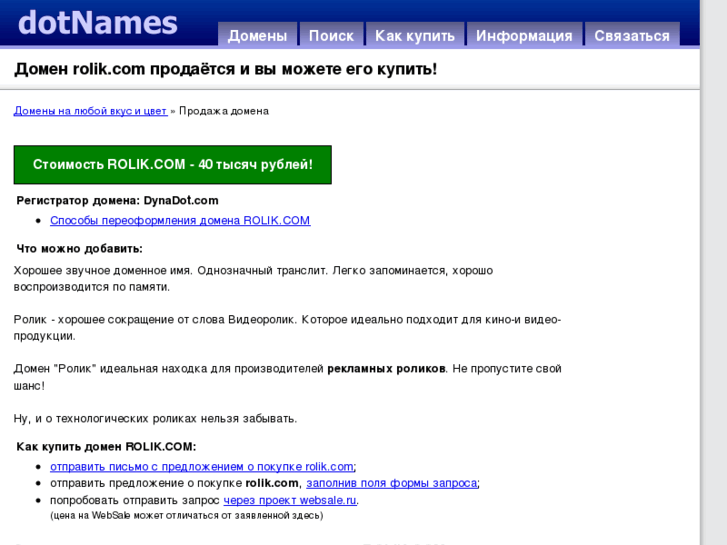Click the 'Что можно добавить:' heading

pyautogui.click(x=79, y=249)
